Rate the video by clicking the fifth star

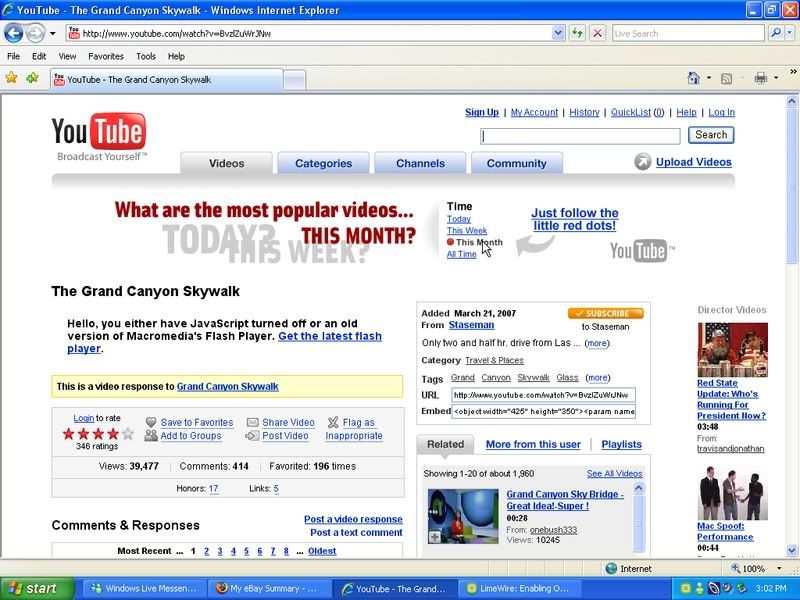point(125,434)
